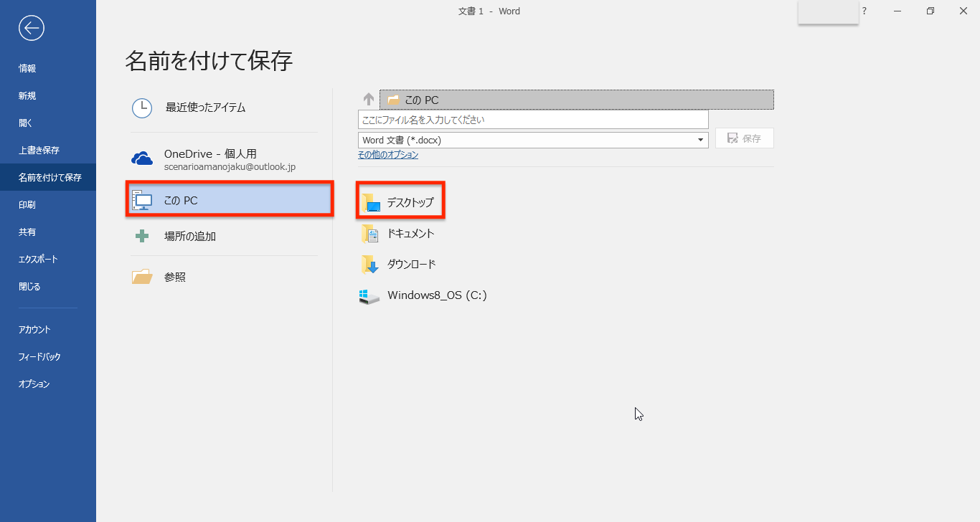
Task: Open オプション (Options) in the sidebar
Action: click(34, 384)
